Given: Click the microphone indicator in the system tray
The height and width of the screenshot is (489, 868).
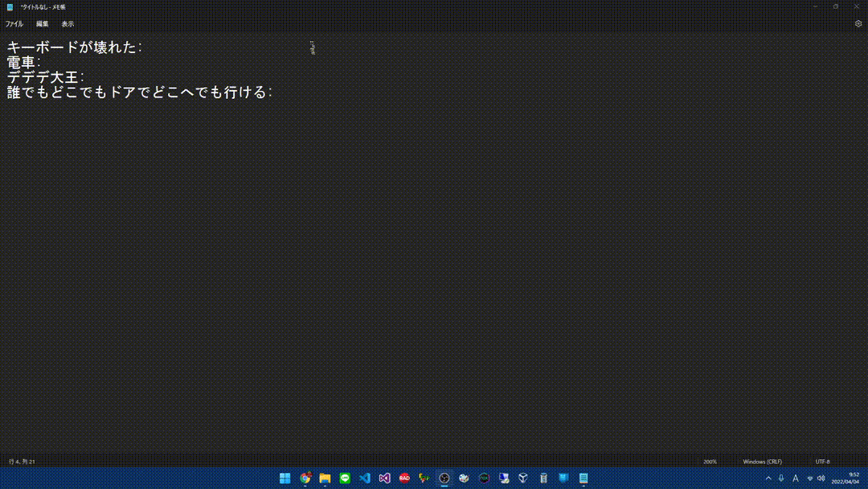Looking at the screenshot, I should [x=781, y=478].
